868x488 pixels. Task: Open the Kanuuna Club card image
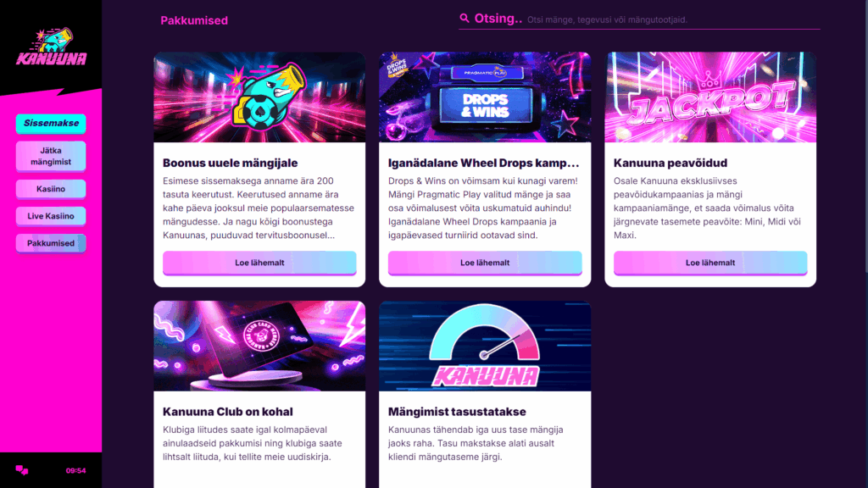click(259, 347)
